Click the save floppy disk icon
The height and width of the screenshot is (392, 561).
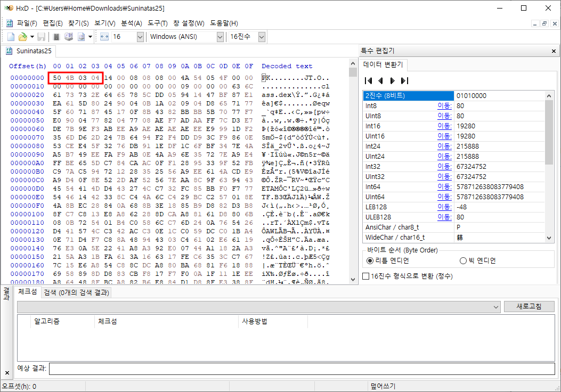click(41, 37)
